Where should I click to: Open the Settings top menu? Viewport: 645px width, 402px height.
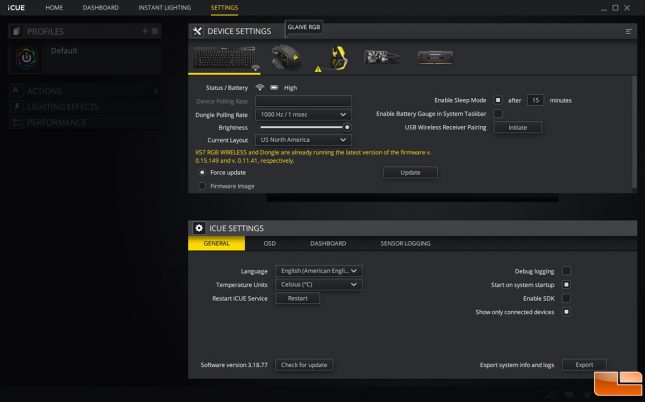pos(224,7)
